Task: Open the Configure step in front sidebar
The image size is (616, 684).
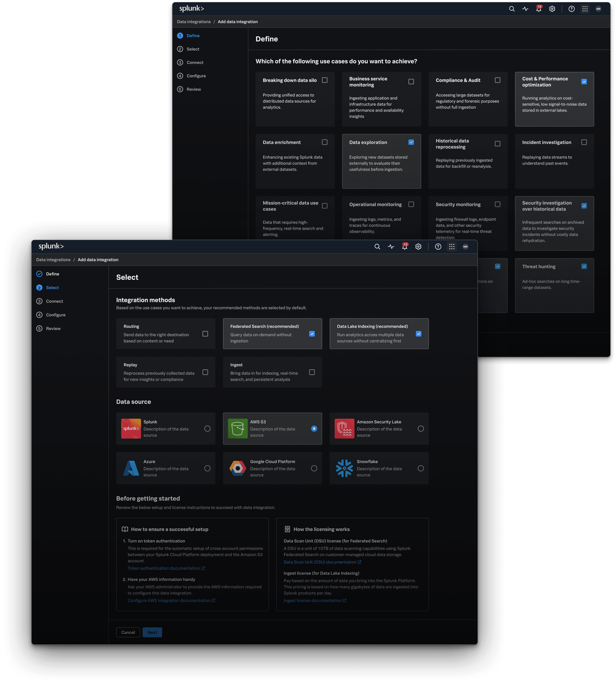Action: 56,315
